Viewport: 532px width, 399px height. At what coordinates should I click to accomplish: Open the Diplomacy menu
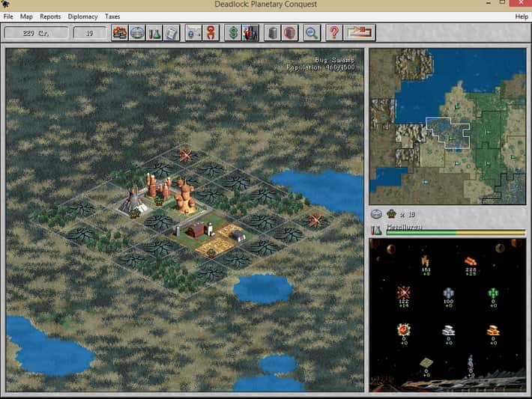click(82, 16)
